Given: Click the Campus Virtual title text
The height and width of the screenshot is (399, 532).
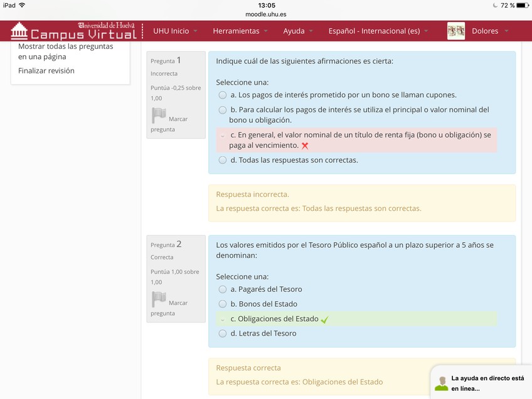Looking at the screenshot, I should [84, 35].
